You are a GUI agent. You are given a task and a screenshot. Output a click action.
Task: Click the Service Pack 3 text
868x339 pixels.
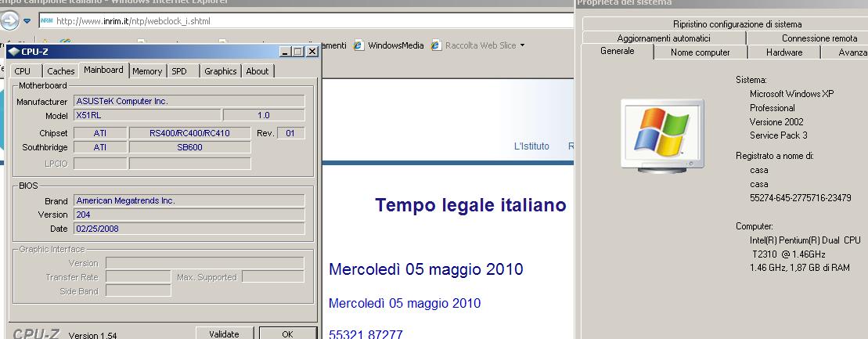[x=778, y=135]
